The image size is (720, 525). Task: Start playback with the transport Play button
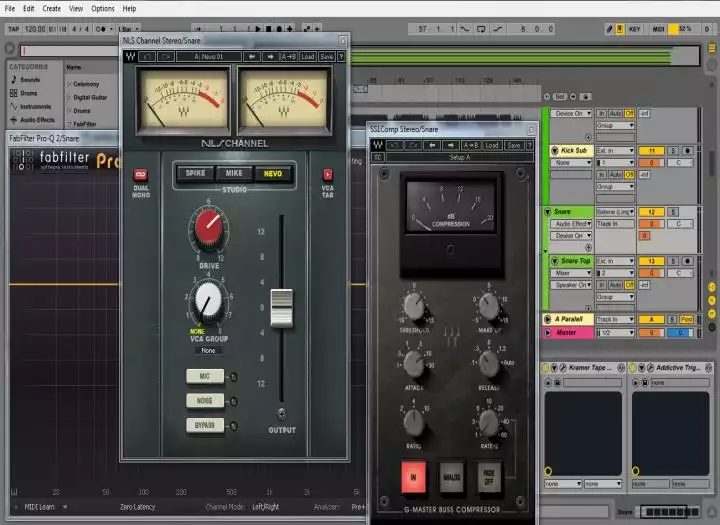point(258,29)
